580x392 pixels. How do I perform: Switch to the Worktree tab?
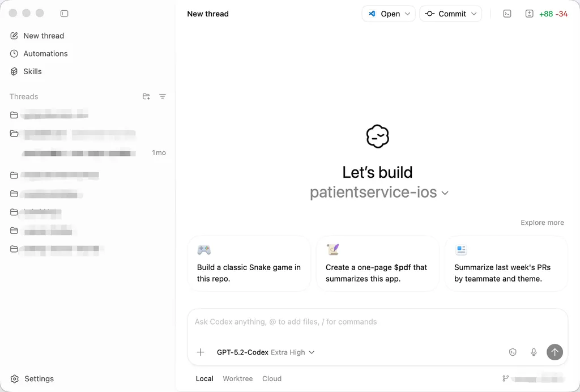(x=237, y=378)
